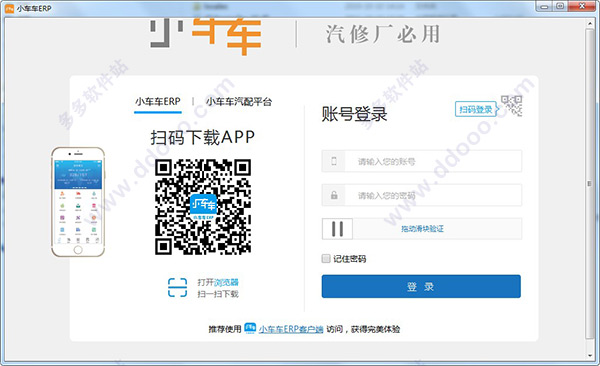Click the vertical scrollbar up arrow
This screenshot has width=600, height=366.
pos(590,24)
